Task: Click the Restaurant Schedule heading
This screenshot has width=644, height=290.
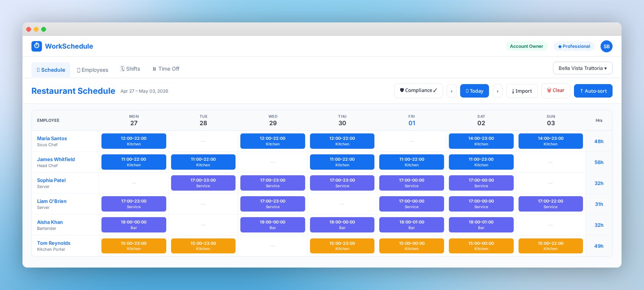Action: click(73, 91)
